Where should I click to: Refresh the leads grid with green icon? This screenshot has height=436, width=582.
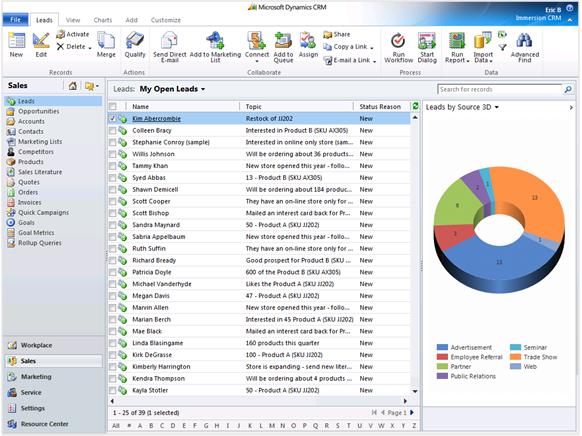click(x=415, y=106)
